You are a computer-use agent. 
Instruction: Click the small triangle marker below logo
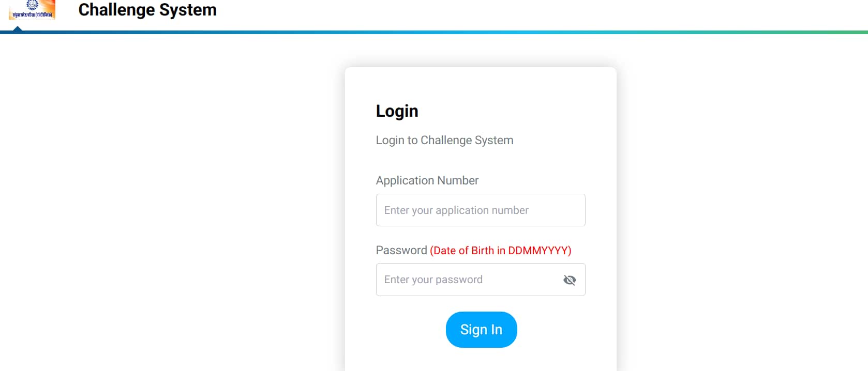pos(18,29)
